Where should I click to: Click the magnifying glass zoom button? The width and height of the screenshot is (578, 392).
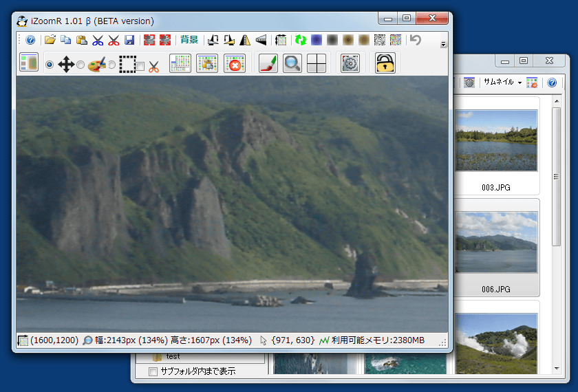point(292,63)
